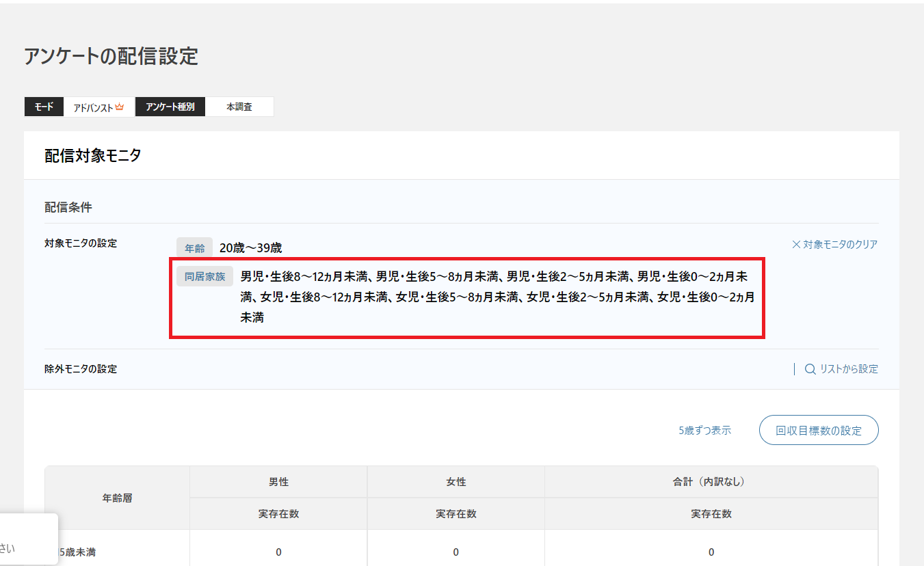Click the 女性 value 0 in 5歳未満 row
The width and height of the screenshot is (924, 566).
[456, 552]
